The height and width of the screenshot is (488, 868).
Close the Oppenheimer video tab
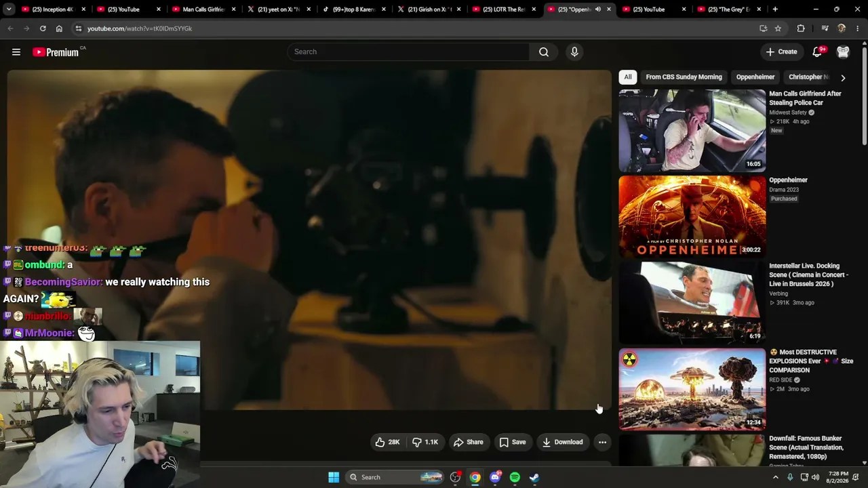(x=609, y=9)
